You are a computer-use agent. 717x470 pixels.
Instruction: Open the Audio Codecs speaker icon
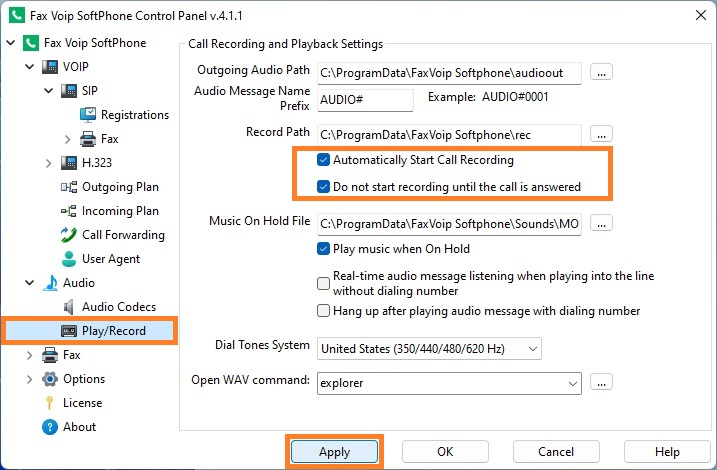click(x=69, y=307)
